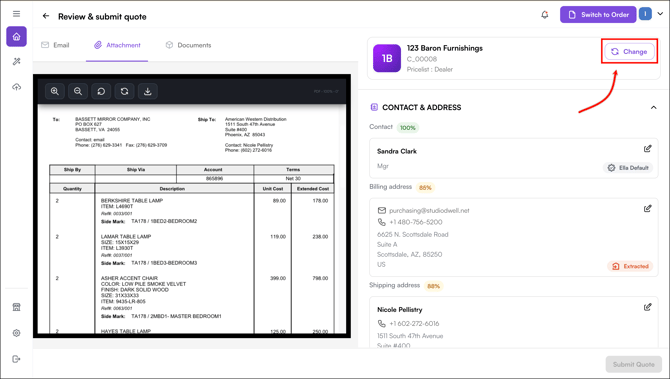
Task: Open the user profile dropdown arrow
Action: pos(660,14)
